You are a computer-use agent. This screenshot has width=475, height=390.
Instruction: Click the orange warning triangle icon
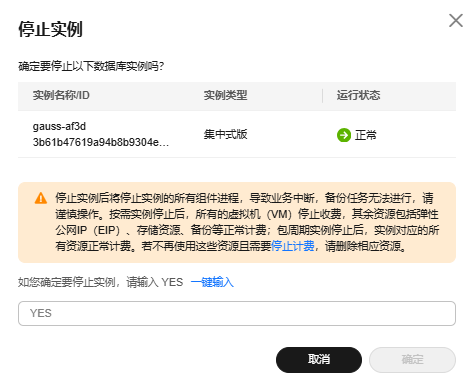pos(41,198)
